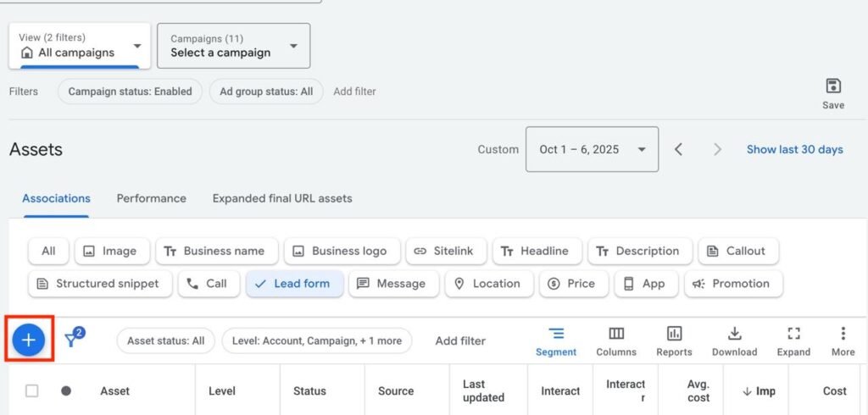Toggle the Sitelink asset filter chip
Viewport: 868px width, 415px height.
(x=444, y=251)
